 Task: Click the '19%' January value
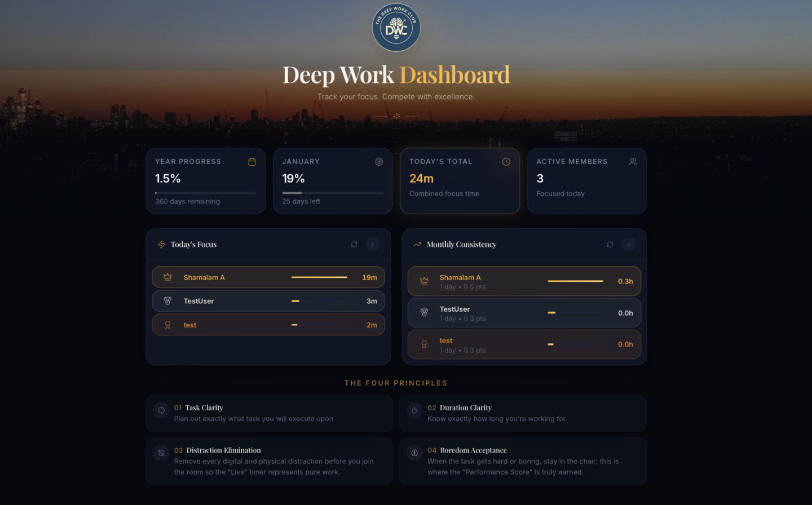293,179
